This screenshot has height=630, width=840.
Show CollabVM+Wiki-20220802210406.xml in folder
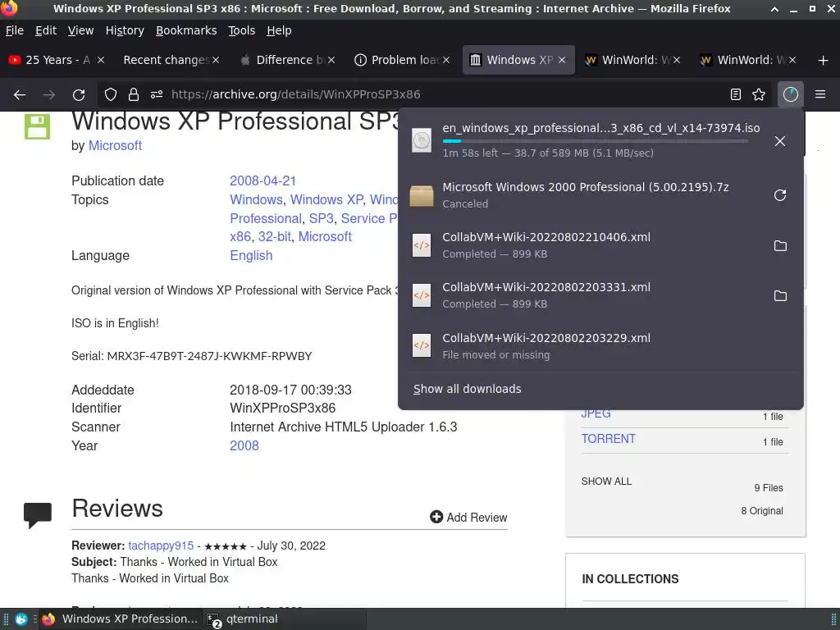click(780, 245)
